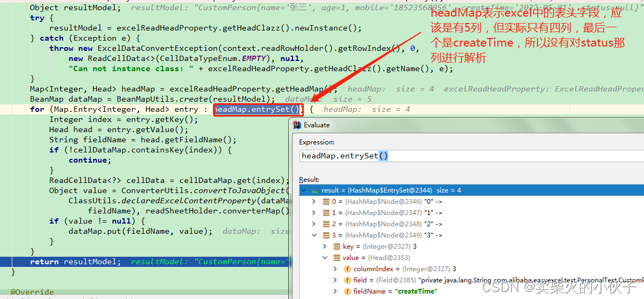644x299 pixels.
Task: Expand the field Field@2385 entry
Action: point(336,280)
